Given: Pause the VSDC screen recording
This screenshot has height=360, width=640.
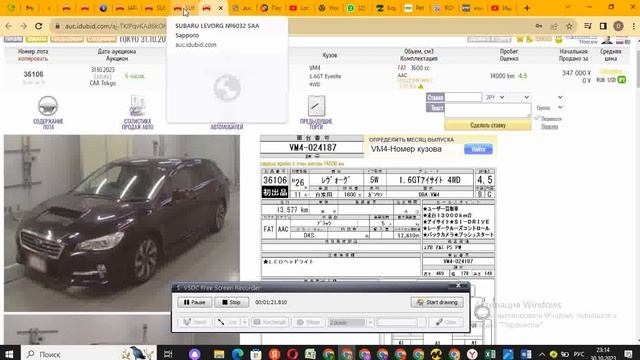Looking at the screenshot, I should 195,302.
